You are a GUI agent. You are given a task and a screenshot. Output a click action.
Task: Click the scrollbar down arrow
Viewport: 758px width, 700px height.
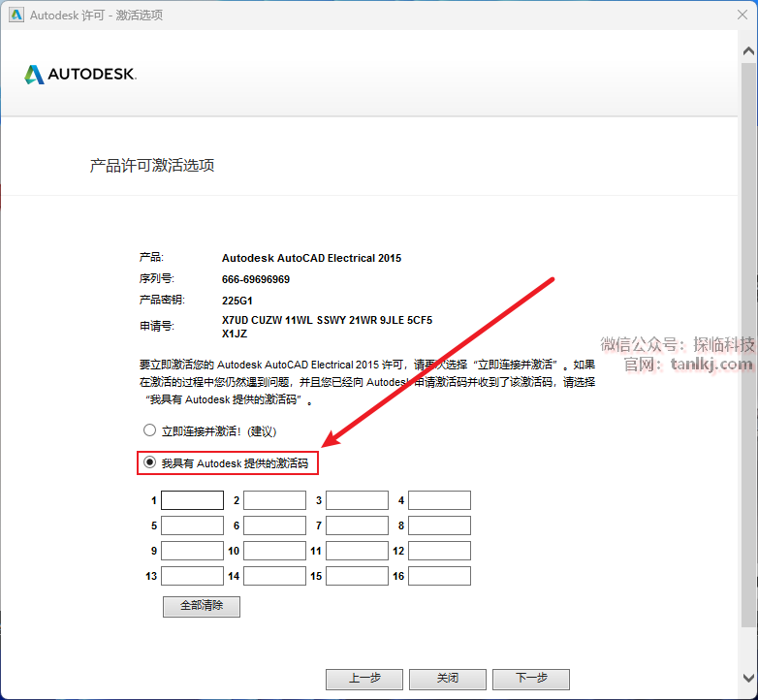tap(748, 679)
